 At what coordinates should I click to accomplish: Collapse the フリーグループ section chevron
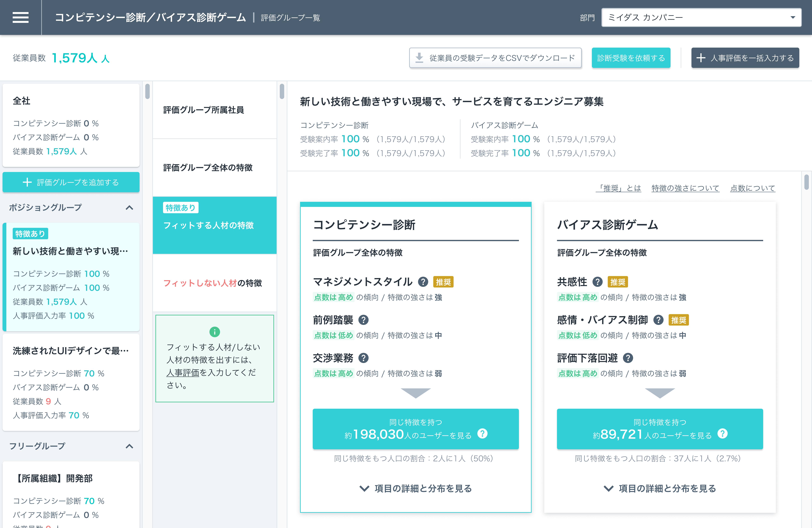[x=129, y=446]
